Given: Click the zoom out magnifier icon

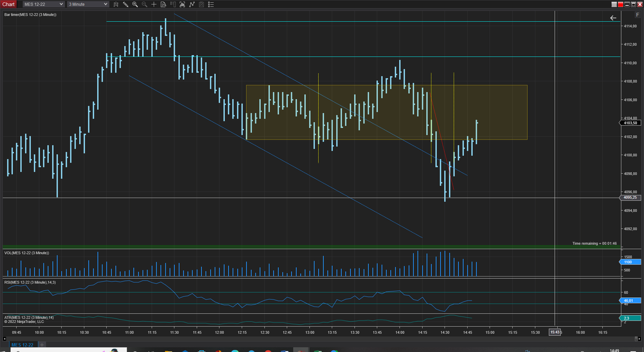Looking at the screenshot, I should tap(144, 4).
